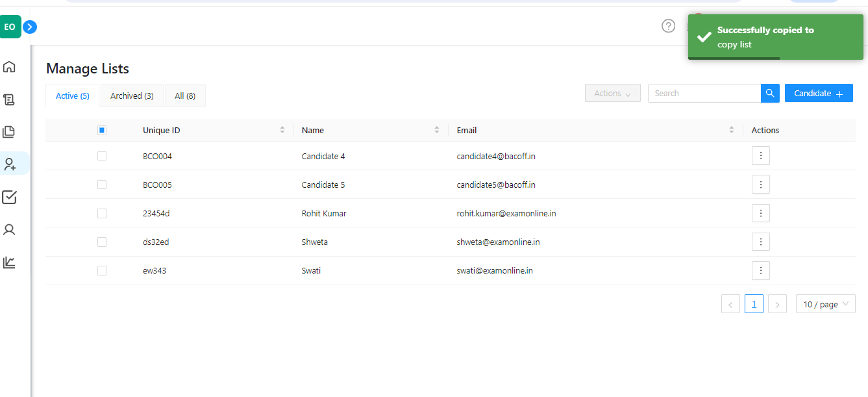Click into the Search field
This screenshot has width=868, height=397.
tap(704, 94)
